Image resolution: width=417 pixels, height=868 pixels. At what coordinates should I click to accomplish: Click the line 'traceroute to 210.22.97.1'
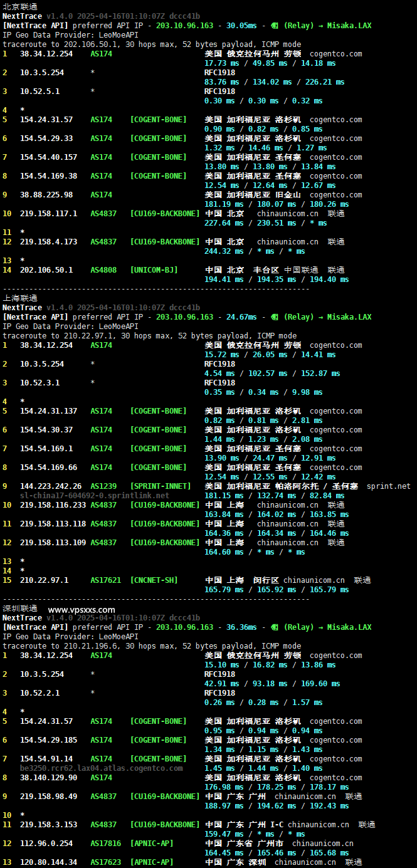[150, 336]
